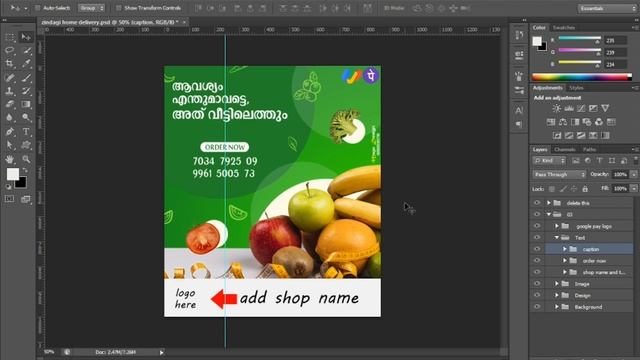640x360 pixels.
Task: Click the Fill percentage field
Action: click(x=620, y=189)
